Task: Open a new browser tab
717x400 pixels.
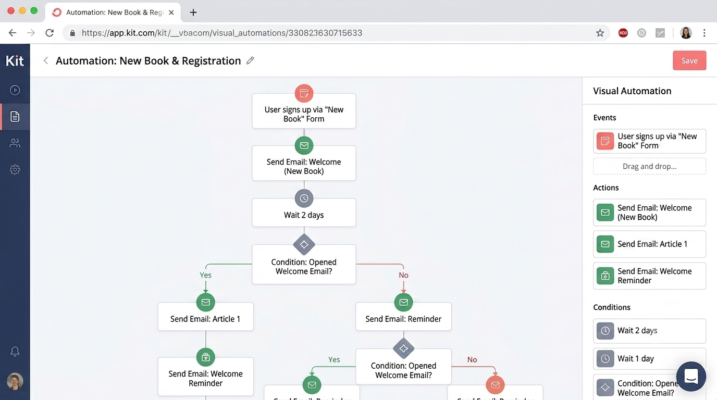Action: 193,12
